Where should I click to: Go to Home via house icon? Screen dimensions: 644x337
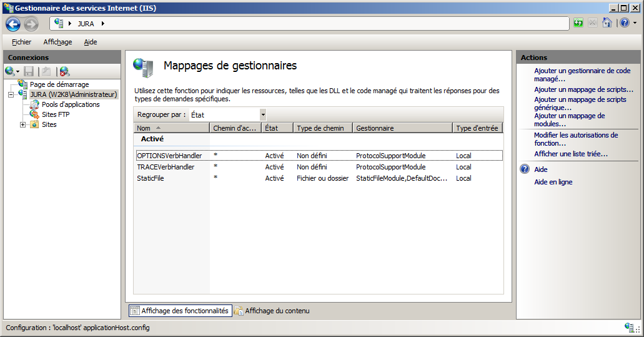coord(607,23)
